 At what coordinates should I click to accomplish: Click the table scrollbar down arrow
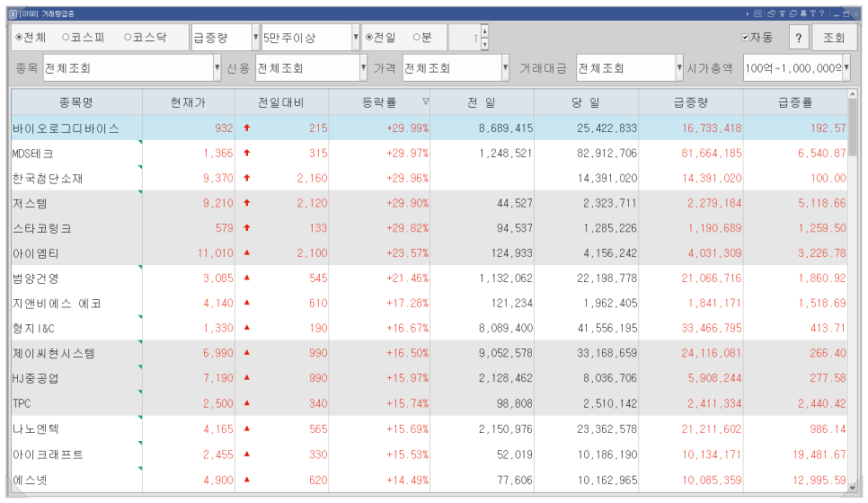(x=853, y=488)
